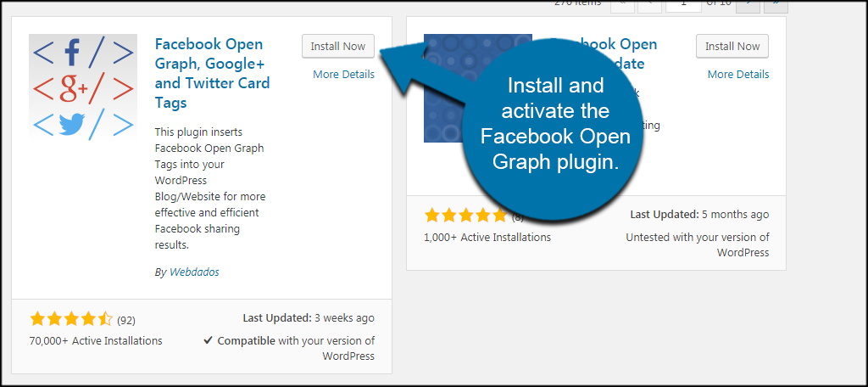Install the Facebook Open Graph, Google+ and Twitter Card Tags plugin
This screenshot has height=387, width=868.
click(x=337, y=46)
